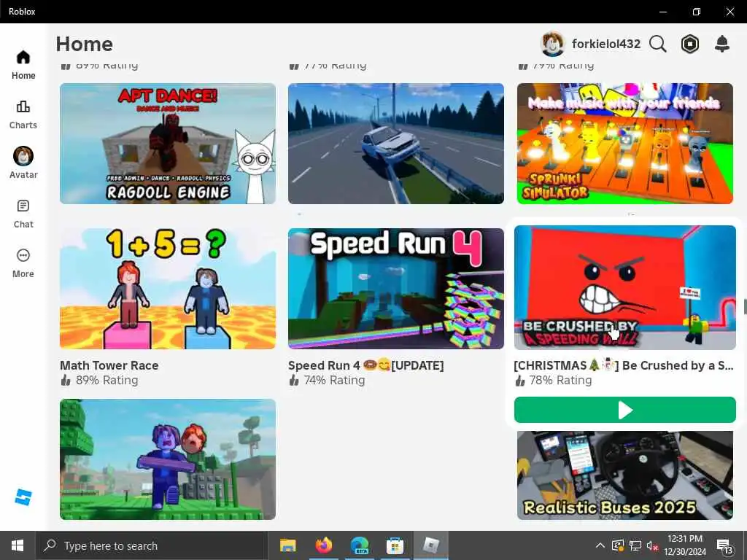
Task: Open the Robux balance icon
Action: (690, 44)
